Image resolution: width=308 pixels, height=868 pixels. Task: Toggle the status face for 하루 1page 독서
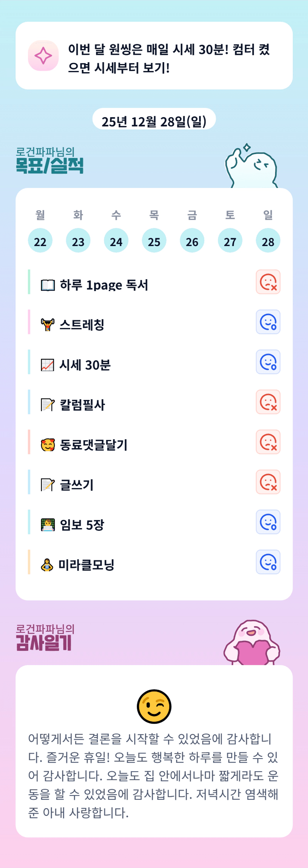(x=268, y=282)
